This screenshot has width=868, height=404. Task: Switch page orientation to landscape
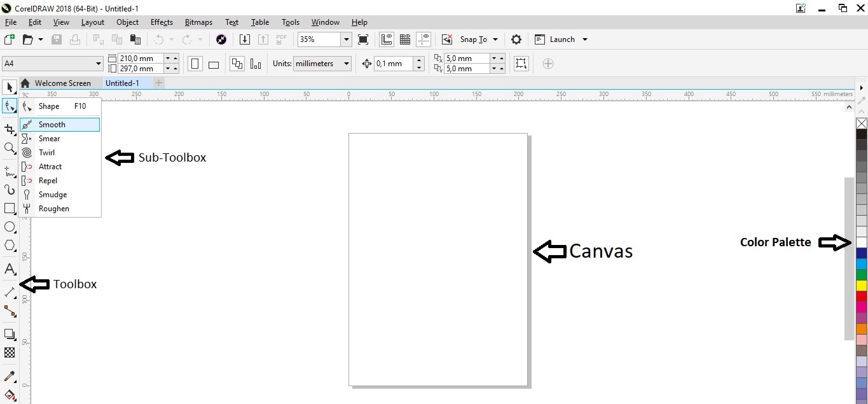213,64
